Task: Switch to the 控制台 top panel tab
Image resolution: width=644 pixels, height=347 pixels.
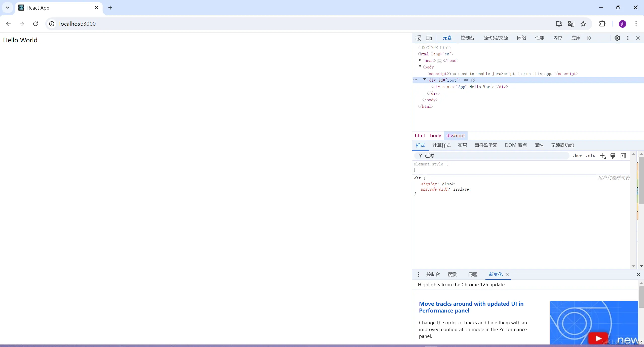Action: pyautogui.click(x=467, y=38)
